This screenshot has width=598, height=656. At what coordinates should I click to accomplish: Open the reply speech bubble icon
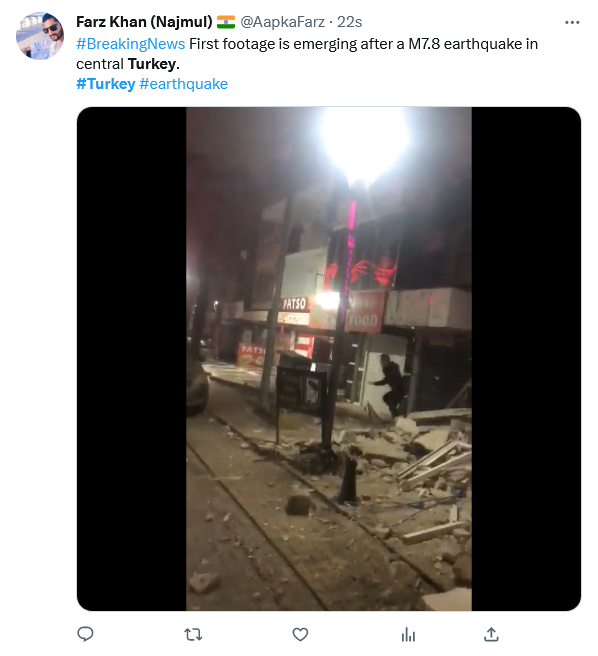85,634
